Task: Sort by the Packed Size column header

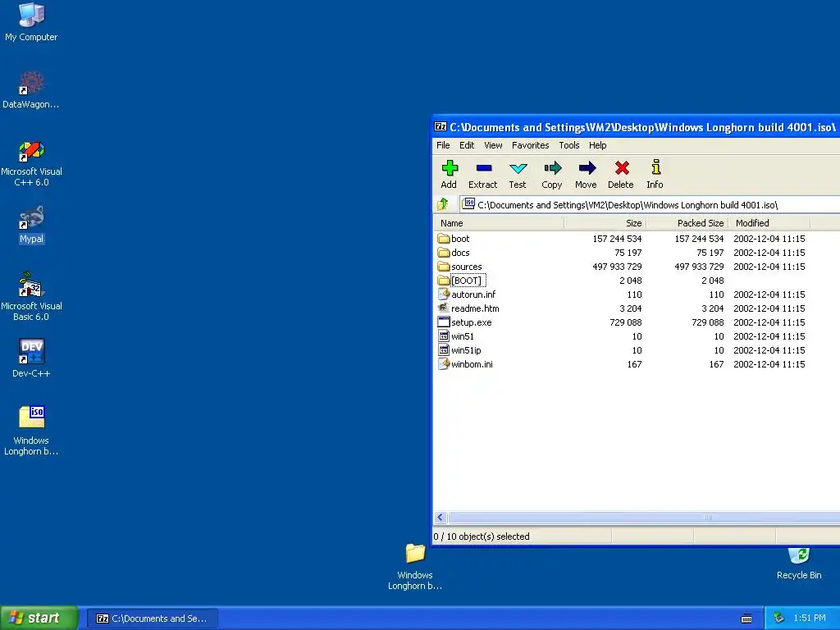Action: pyautogui.click(x=687, y=223)
